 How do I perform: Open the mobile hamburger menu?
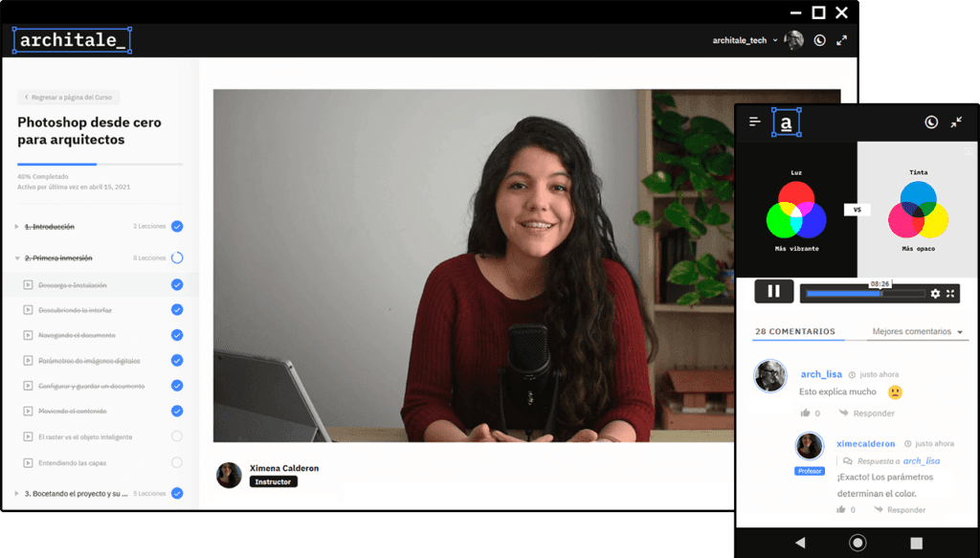pyautogui.click(x=755, y=122)
